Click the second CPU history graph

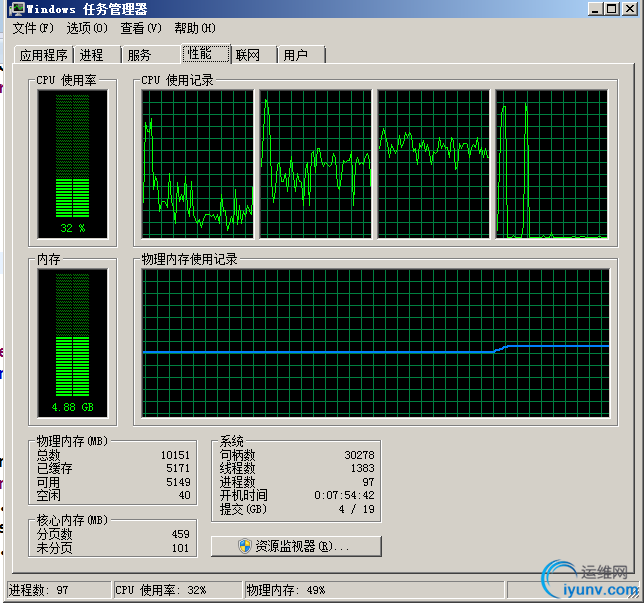point(315,164)
